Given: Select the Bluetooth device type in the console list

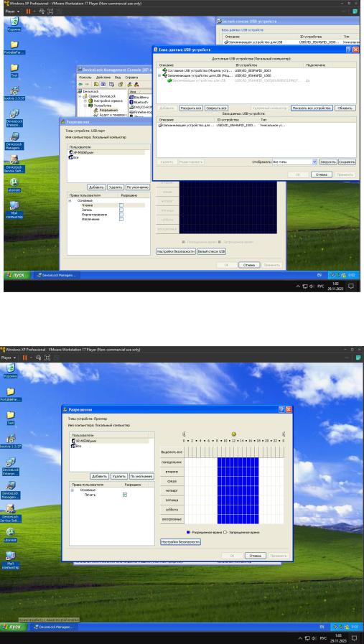Looking at the screenshot, I should coord(138,102).
